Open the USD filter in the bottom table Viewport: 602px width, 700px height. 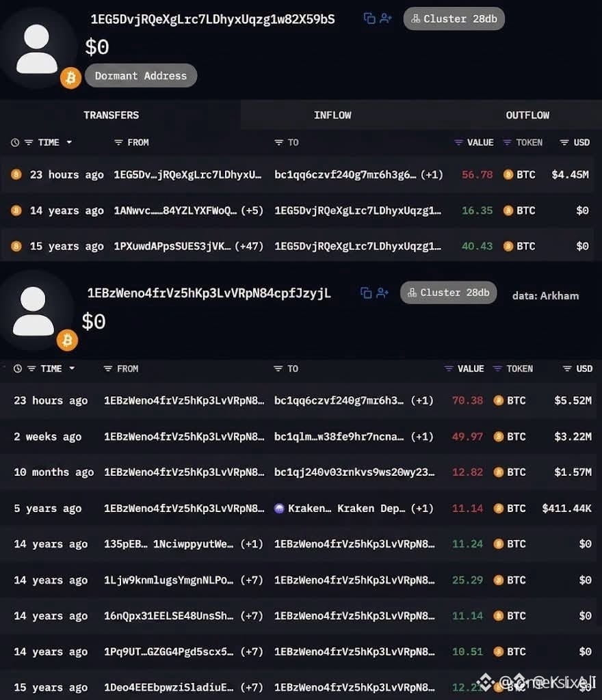[x=567, y=368]
